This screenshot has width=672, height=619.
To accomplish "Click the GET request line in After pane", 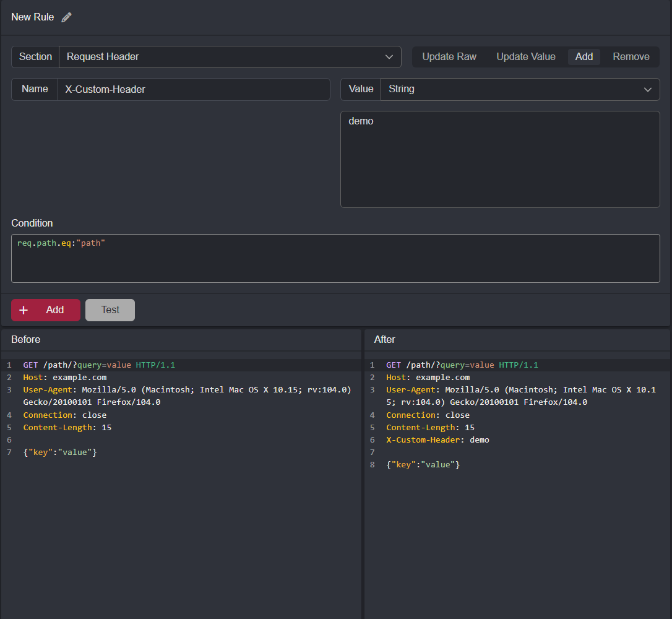I will (462, 365).
